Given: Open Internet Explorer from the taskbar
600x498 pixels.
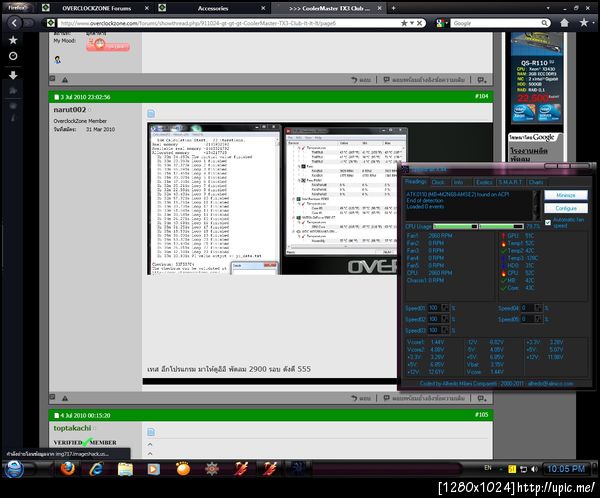Looking at the screenshot, I should (96, 469).
